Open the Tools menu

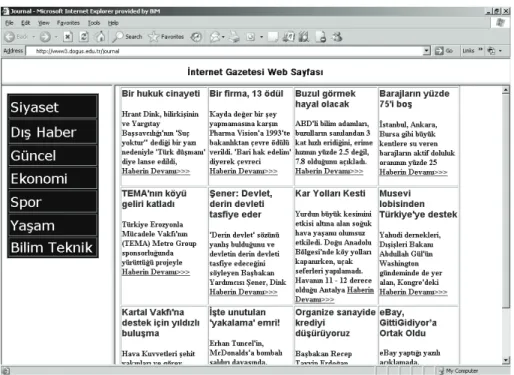click(94, 23)
